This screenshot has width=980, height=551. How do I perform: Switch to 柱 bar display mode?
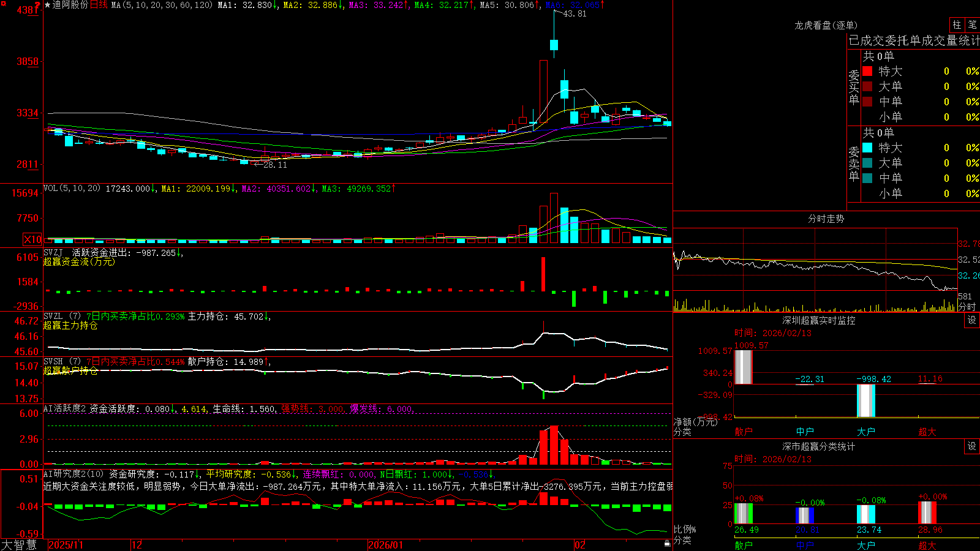957,25
